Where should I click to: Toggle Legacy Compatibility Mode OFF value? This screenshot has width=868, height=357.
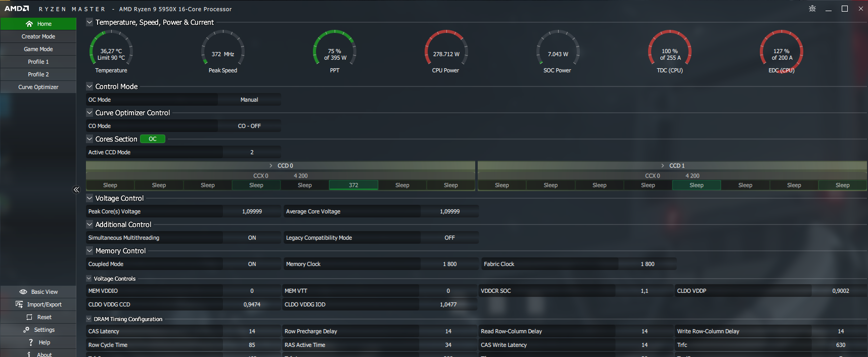click(x=449, y=238)
